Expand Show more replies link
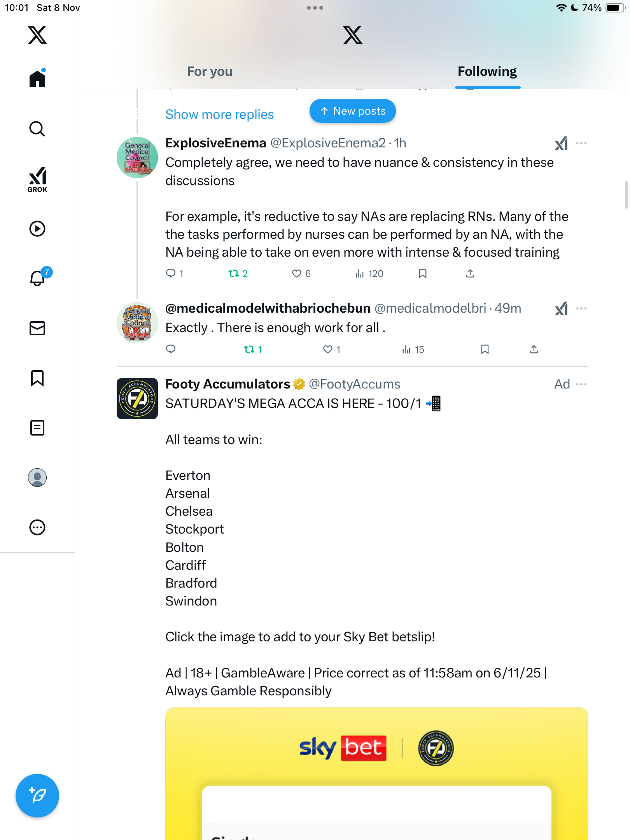This screenshot has width=630, height=840. pos(219,115)
